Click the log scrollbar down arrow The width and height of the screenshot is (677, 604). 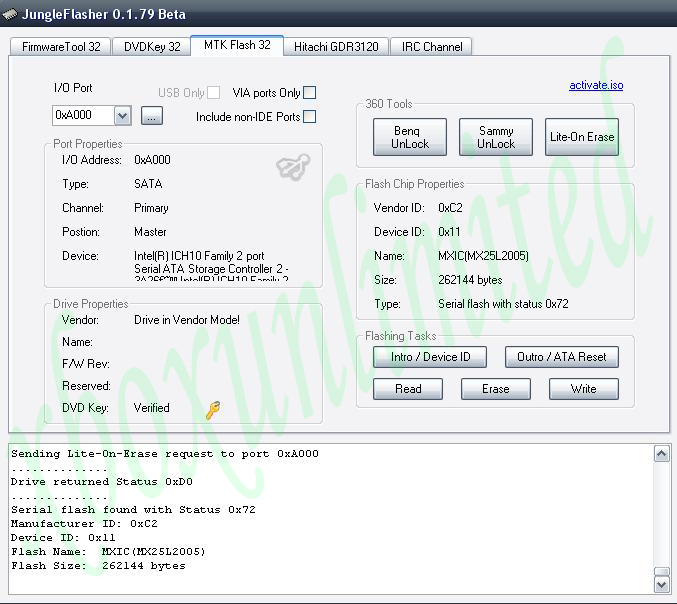coord(662,585)
